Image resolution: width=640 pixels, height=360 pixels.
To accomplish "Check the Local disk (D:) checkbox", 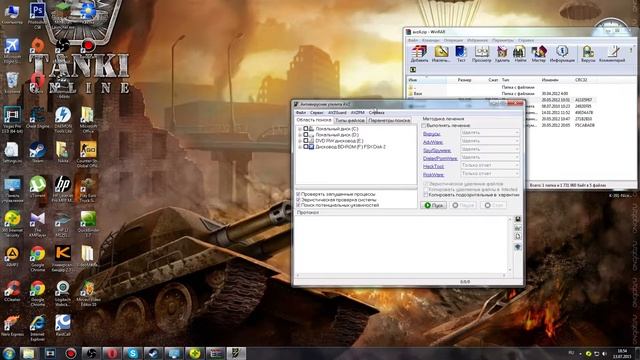I will [305, 134].
